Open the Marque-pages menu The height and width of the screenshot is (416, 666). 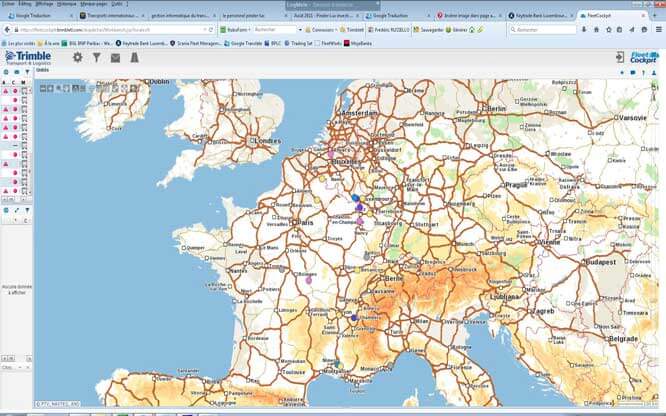click(x=93, y=4)
